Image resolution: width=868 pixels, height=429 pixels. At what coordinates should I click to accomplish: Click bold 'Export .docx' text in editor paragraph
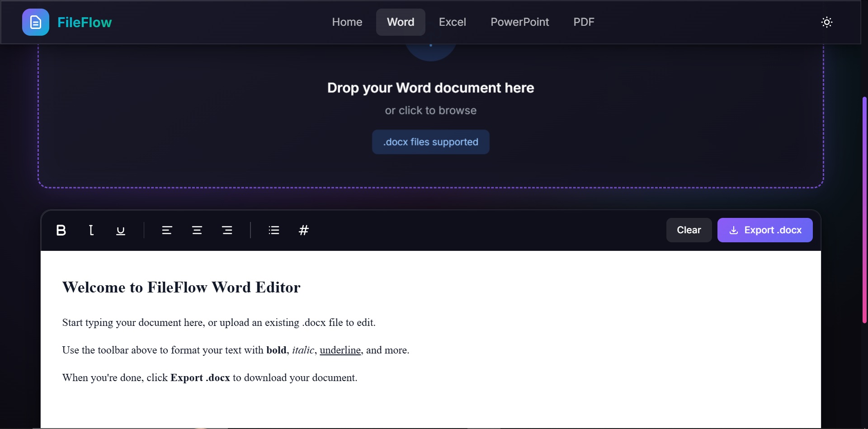[200, 378]
